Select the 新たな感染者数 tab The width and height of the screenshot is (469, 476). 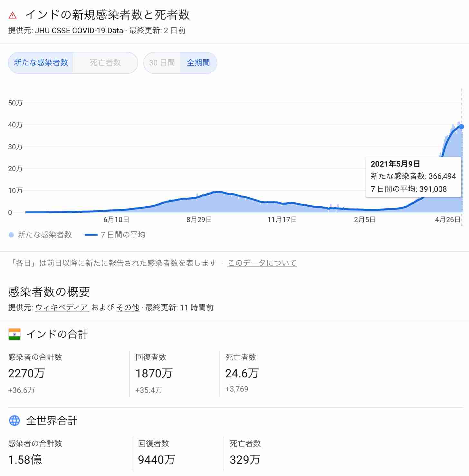[x=41, y=63]
